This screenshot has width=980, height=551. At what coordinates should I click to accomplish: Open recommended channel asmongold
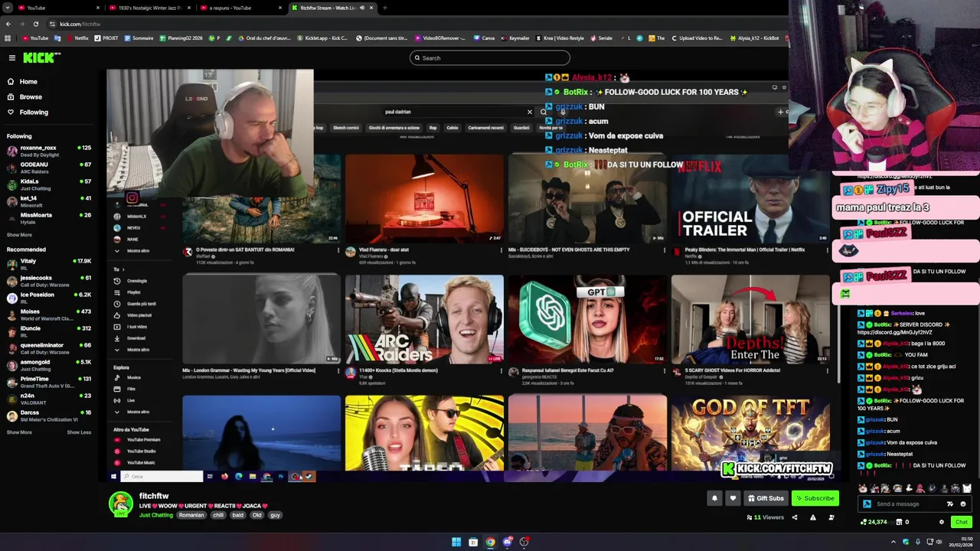pos(49,365)
